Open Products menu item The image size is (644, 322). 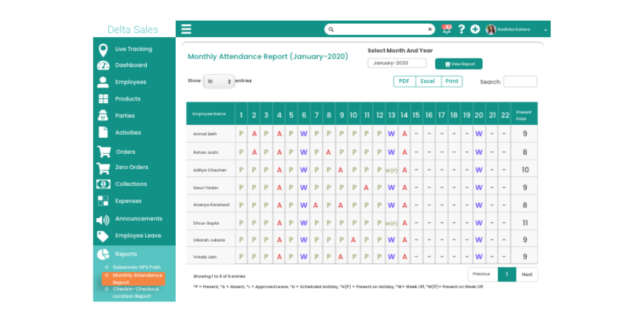(128, 99)
